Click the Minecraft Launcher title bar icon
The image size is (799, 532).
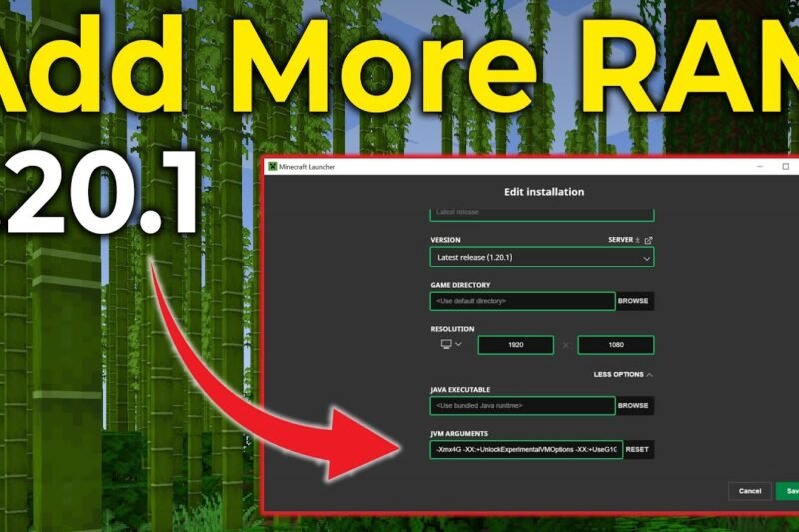tap(273, 166)
